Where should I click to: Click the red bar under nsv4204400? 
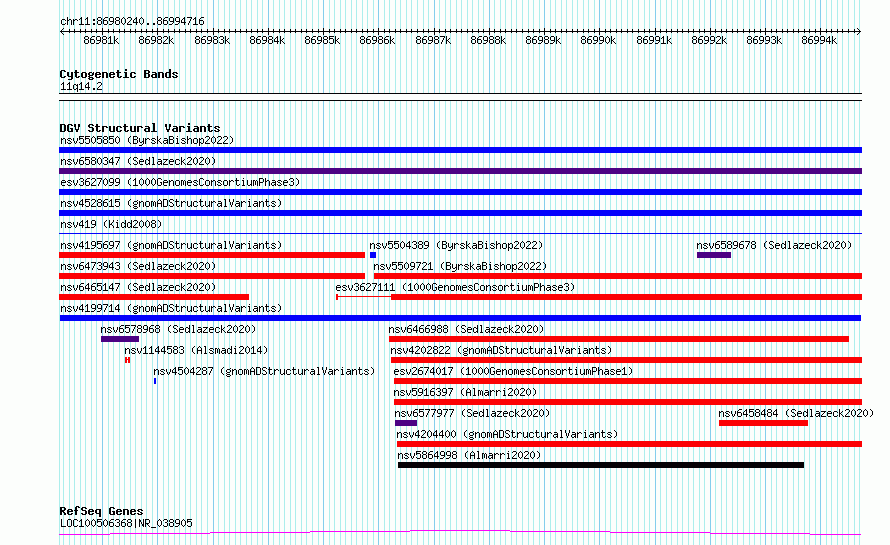[629, 444]
